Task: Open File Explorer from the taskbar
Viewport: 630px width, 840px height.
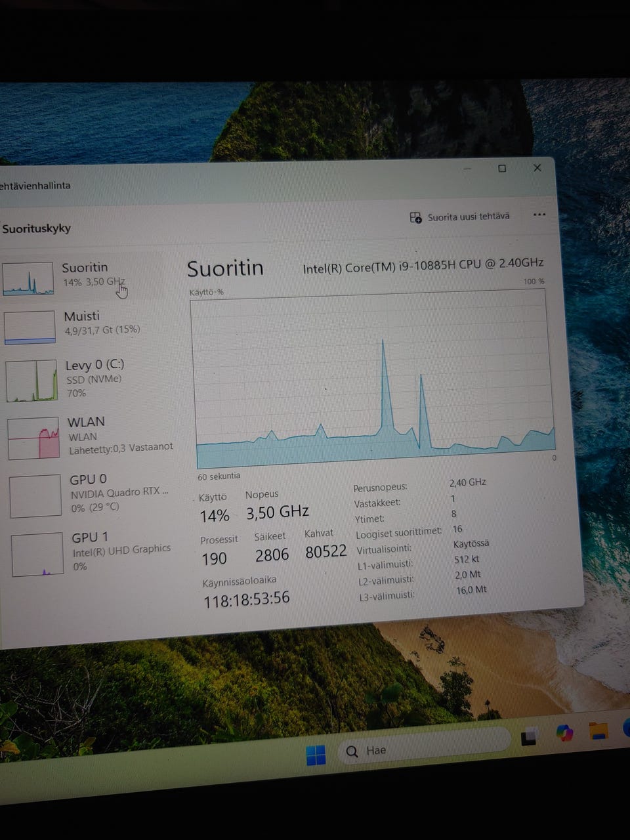Action: pyautogui.click(x=598, y=730)
